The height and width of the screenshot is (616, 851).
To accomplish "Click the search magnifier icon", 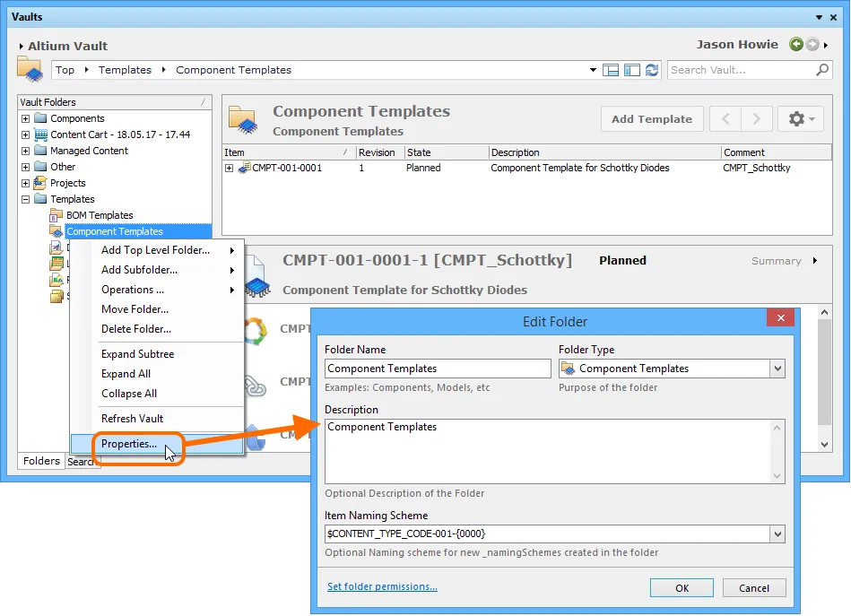I will pos(823,69).
